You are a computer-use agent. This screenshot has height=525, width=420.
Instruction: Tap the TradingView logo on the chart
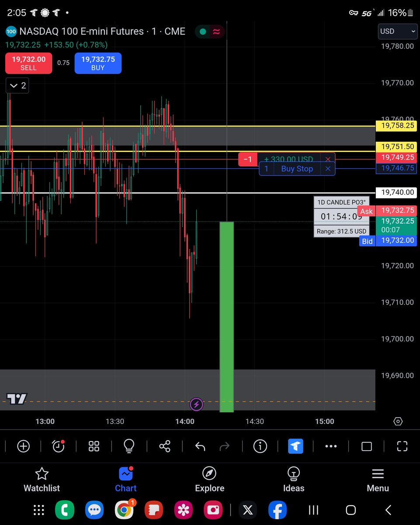pyautogui.click(x=17, y=399)
